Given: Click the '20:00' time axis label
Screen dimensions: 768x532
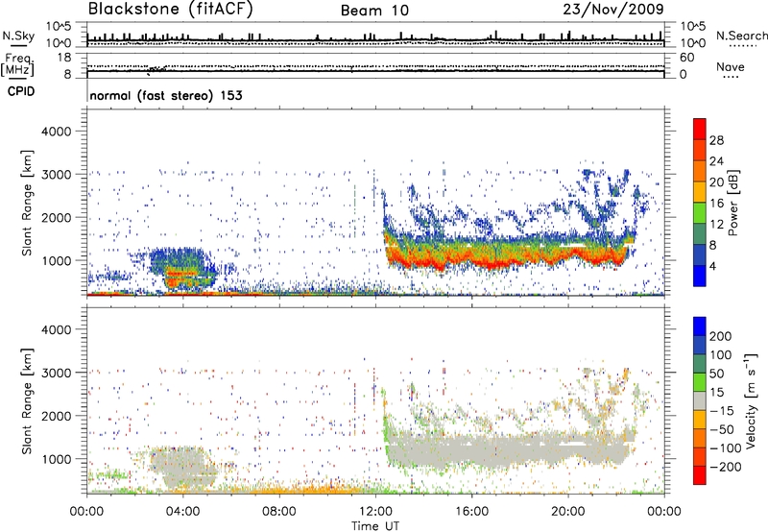Looking at the screenshot, I should [568, 511].
